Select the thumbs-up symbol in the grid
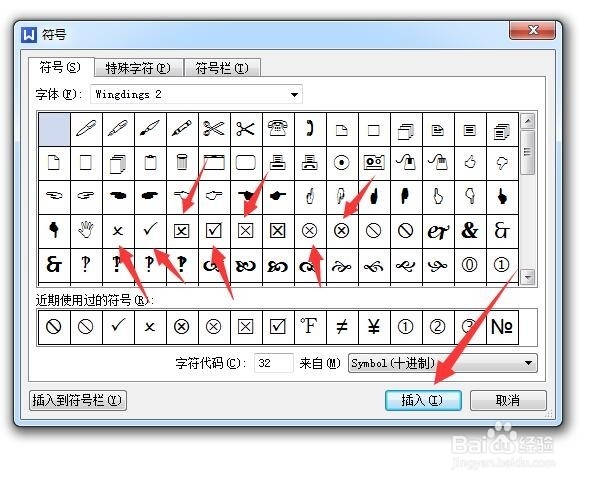Screen dimensions: 589x484 click(x=470, y=163)
